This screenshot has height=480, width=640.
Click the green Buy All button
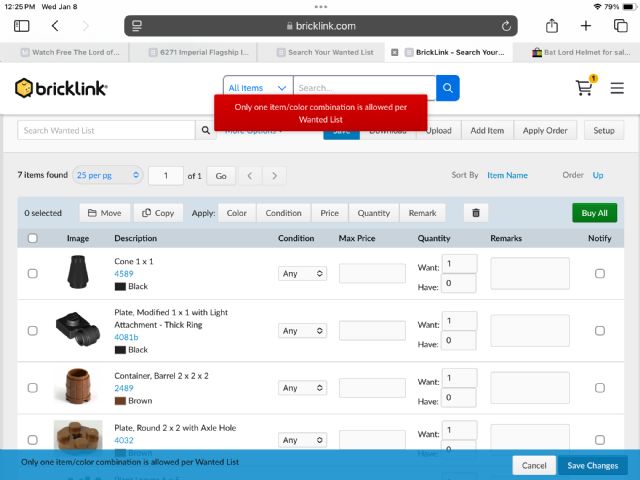[594, 213]
